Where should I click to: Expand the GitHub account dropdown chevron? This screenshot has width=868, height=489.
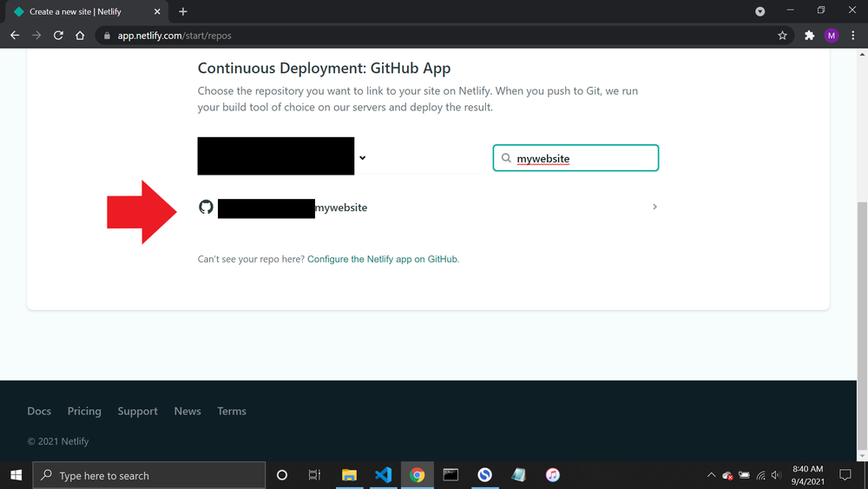point(363,158)
